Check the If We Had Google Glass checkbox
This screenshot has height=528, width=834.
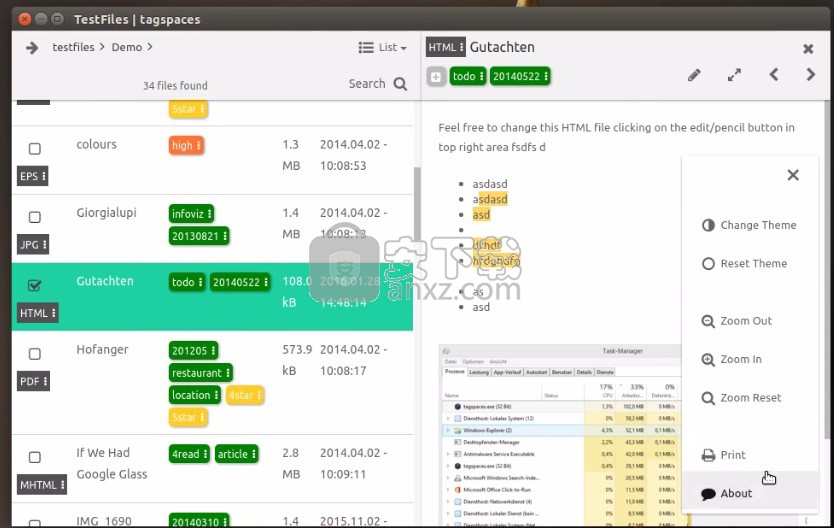pyautogui.click(x=35, y=457)
